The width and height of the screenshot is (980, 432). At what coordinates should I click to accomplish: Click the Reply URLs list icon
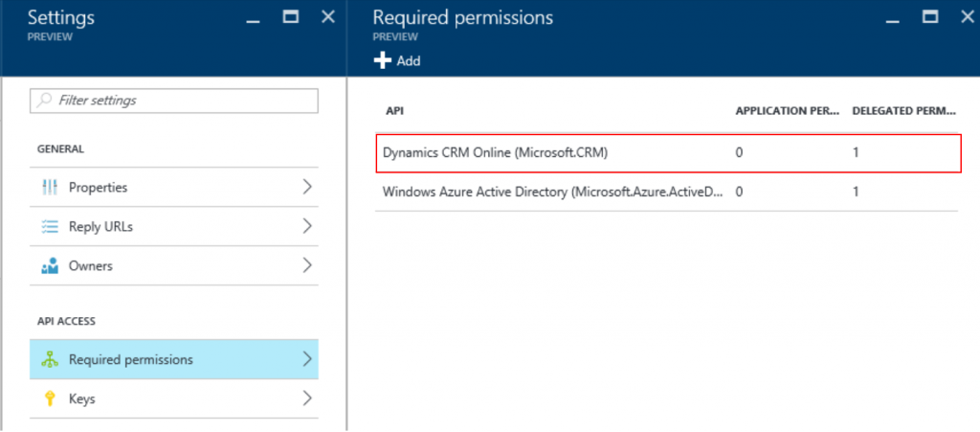click(50, 227)
